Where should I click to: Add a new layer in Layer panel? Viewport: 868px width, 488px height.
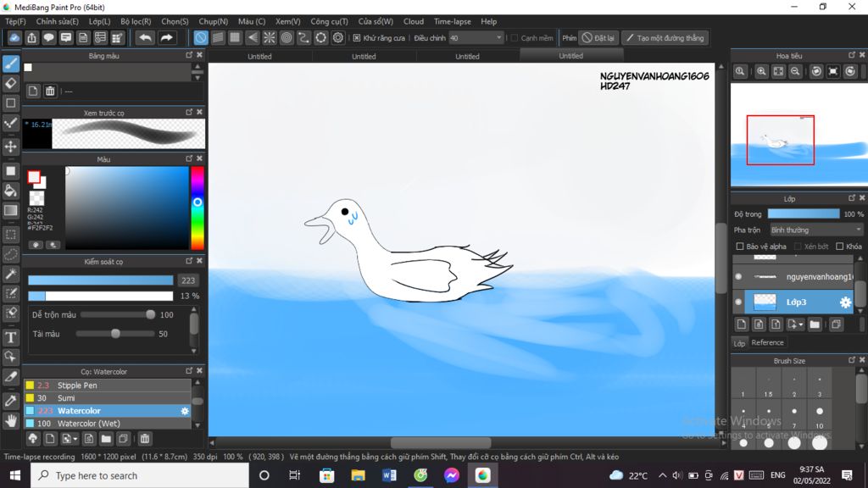pyautogui.click(x=741, y=324)
